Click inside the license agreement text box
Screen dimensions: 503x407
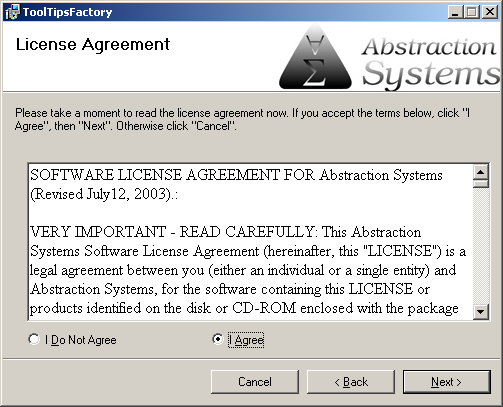click(x=250, y=242)
